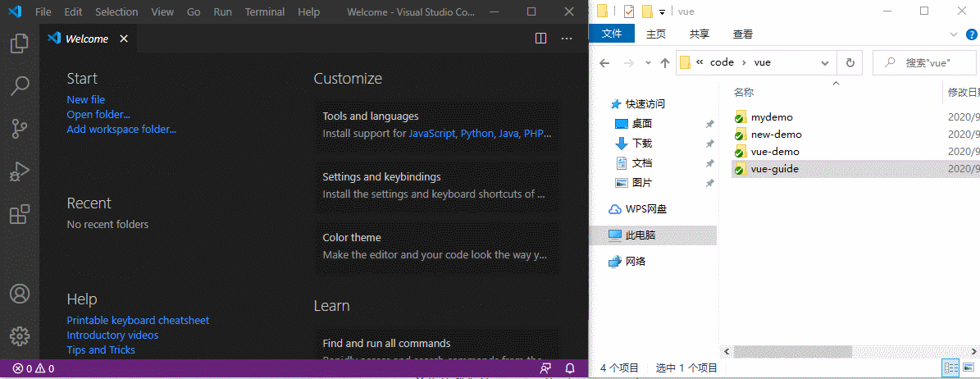980x379 pixels.
Task: Open the editor More Actions ellipsis menu
Action: [567, 39]
